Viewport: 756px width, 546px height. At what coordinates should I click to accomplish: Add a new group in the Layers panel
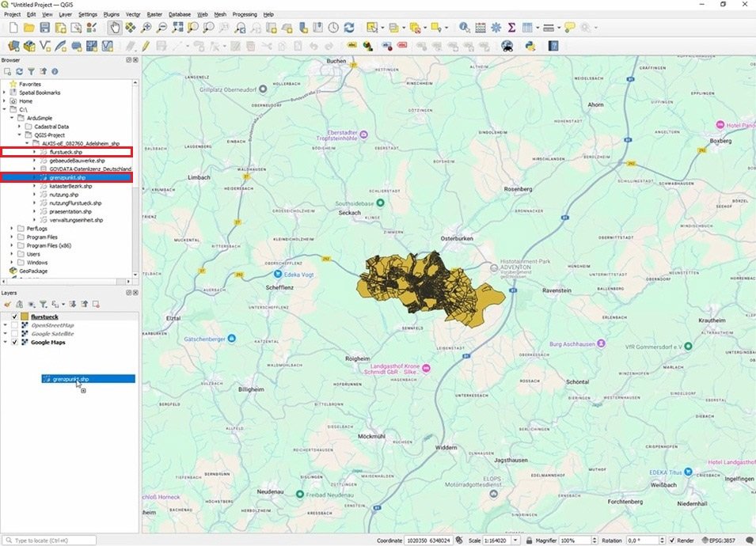click(x=21, y=304)
